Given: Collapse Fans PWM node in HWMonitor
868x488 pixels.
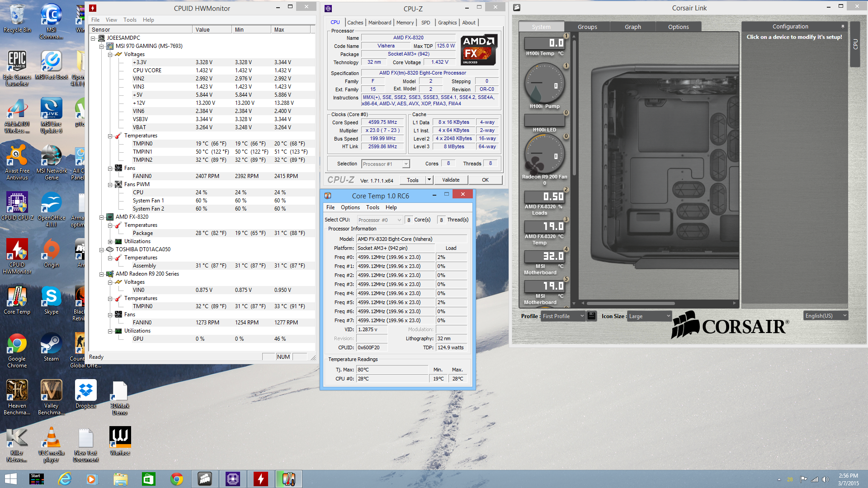Looking at the screenshot, I should pyautogui.click(x=110, y=184).
